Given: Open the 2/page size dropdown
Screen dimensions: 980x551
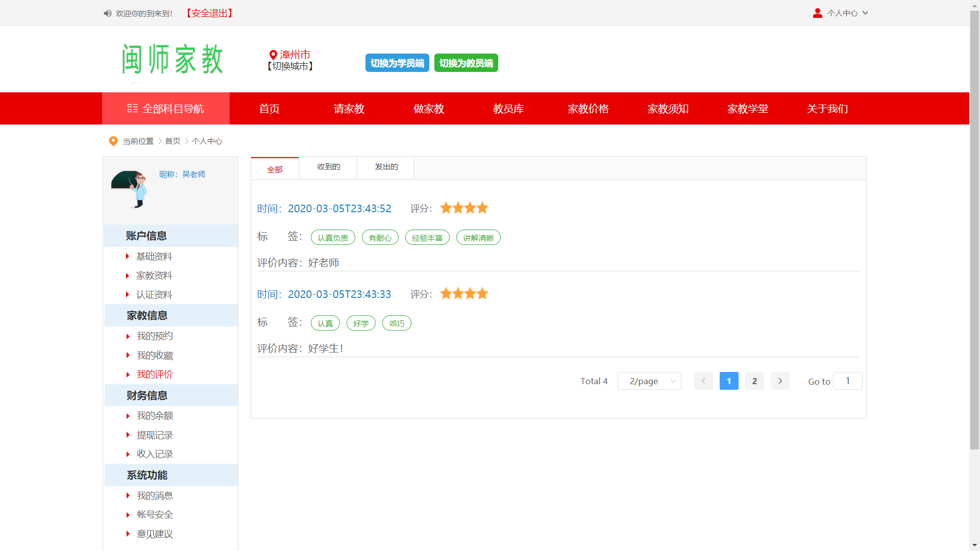Looking at the screenshot, I should click(x=649, y=381).
